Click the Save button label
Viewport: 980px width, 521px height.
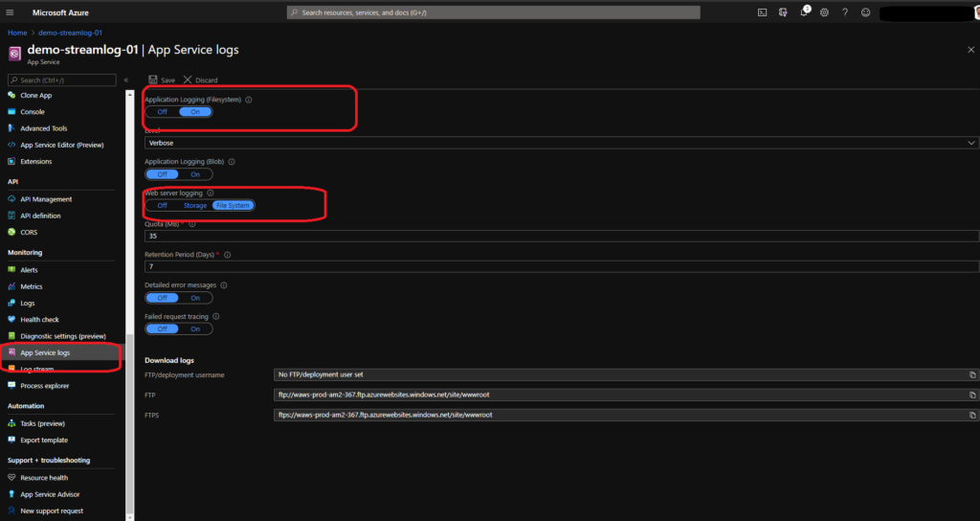(x=168, y=80)
